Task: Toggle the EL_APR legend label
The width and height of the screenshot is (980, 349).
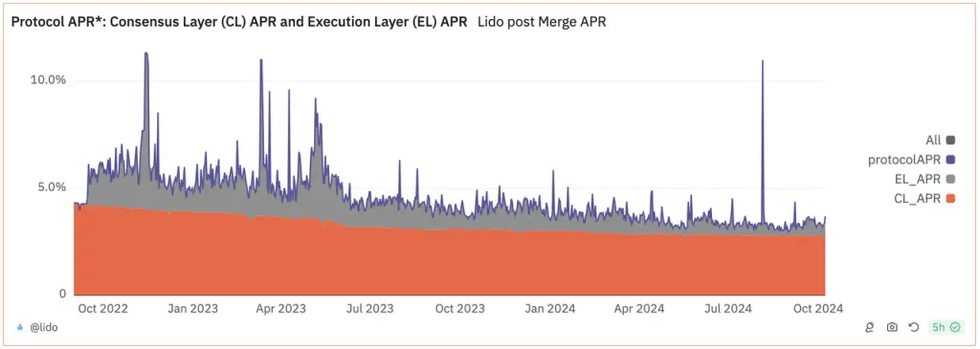Action: [918, 179]
